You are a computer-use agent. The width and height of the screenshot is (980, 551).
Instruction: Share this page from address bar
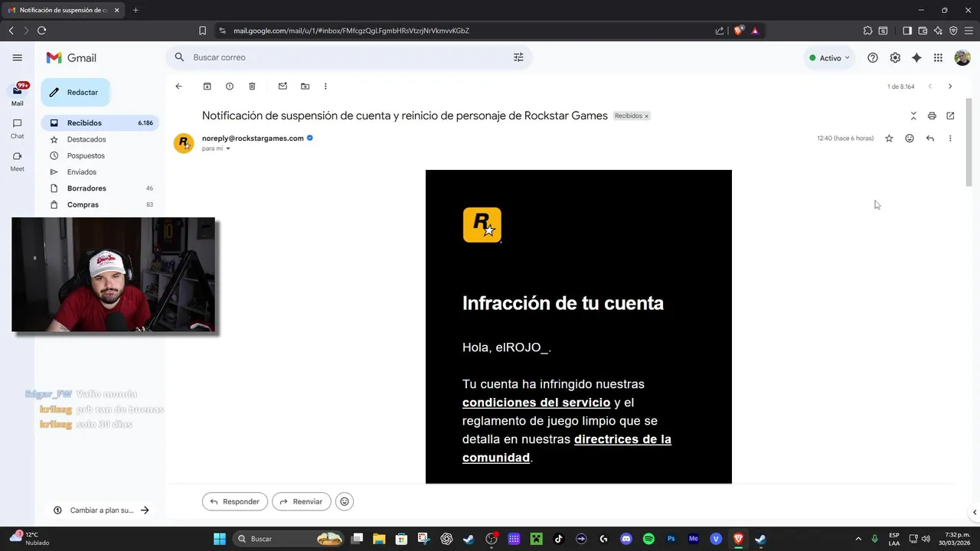(720, 31)
